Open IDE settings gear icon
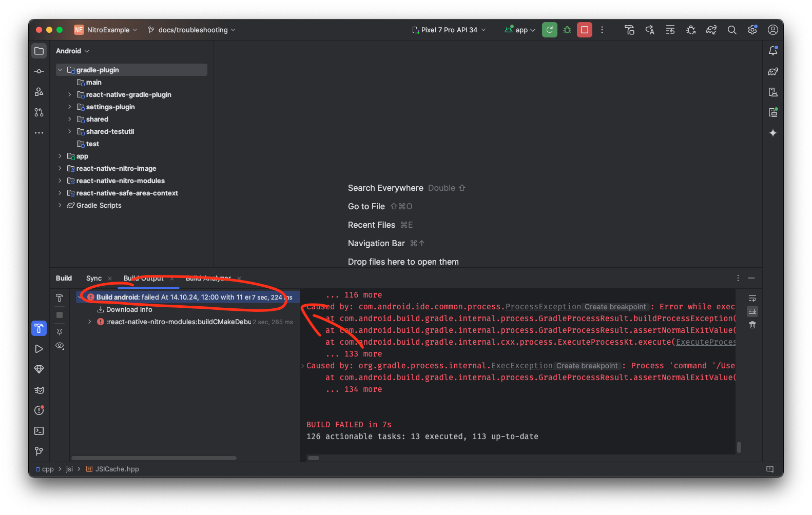Screen dimensions: 812x515 (752, 30)
